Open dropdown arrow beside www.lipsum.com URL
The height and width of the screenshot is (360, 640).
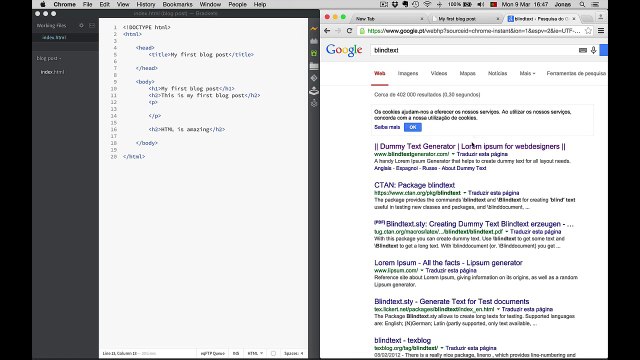pos(422,271)
